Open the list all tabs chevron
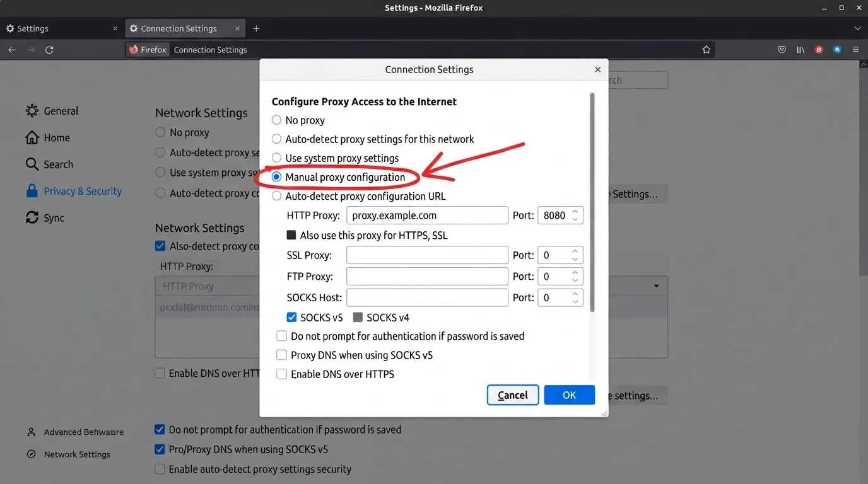The image size is (868, 484). (x=857, y=28)
